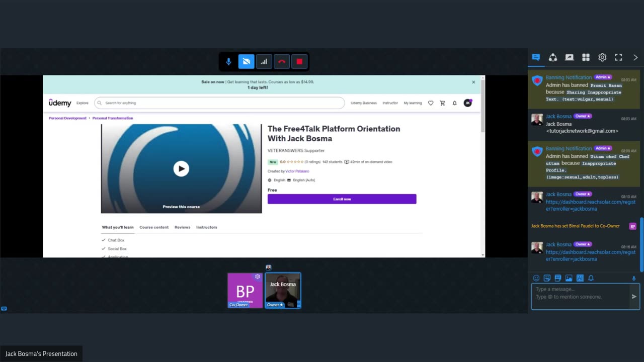Click the Uttam chef Banning Notification shield avatar

(x=537, y=152)
